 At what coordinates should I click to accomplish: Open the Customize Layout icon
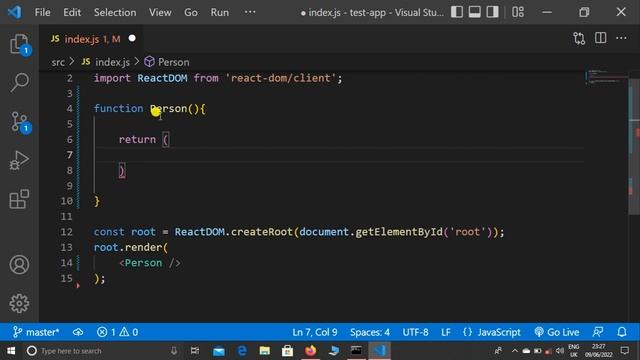(518, 12)
